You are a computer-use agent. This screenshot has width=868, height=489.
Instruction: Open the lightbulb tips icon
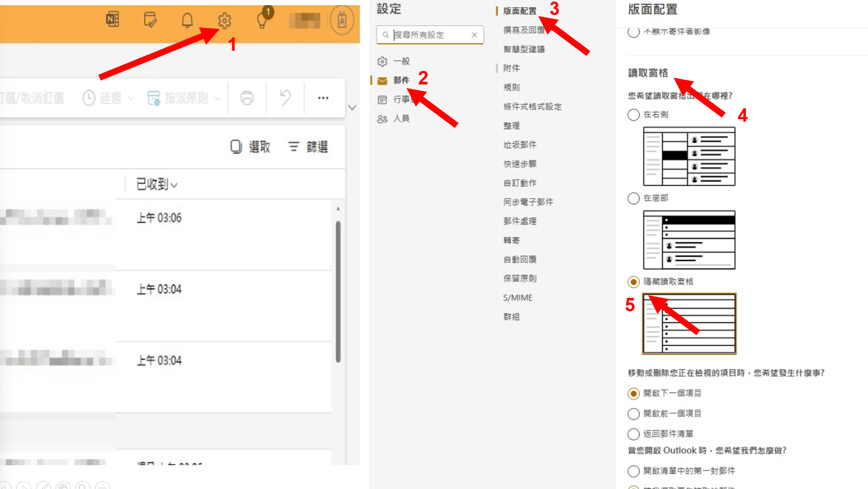click(x=262, y=20)
